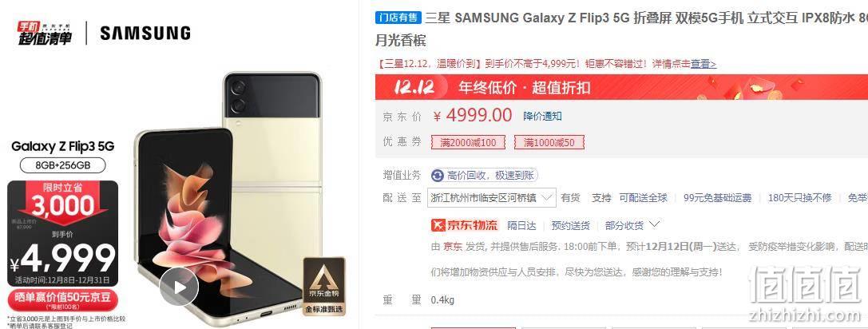Play the product video on phone image
This screenshot has width=868, height=329.
(x=179, y=287)
